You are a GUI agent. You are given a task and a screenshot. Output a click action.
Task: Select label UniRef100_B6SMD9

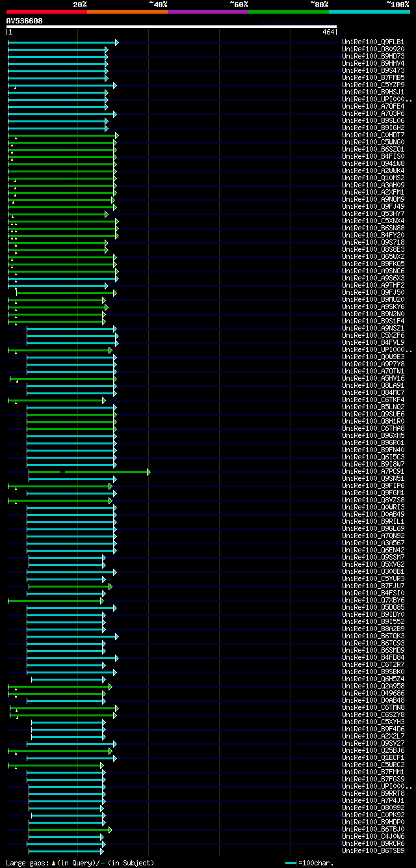[374, 650]
